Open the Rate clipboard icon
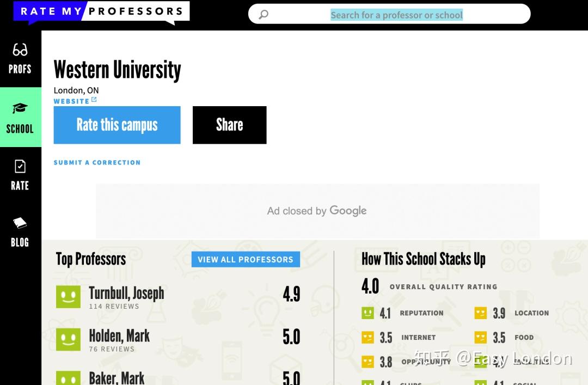The height and width of the screenshot is (385, 588). pos(20,166)
